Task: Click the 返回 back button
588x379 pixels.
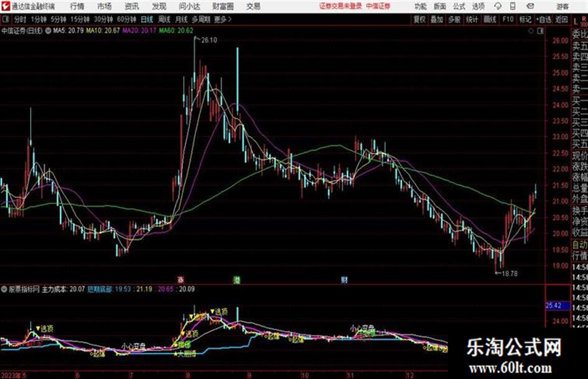Action: click(561, 19)
